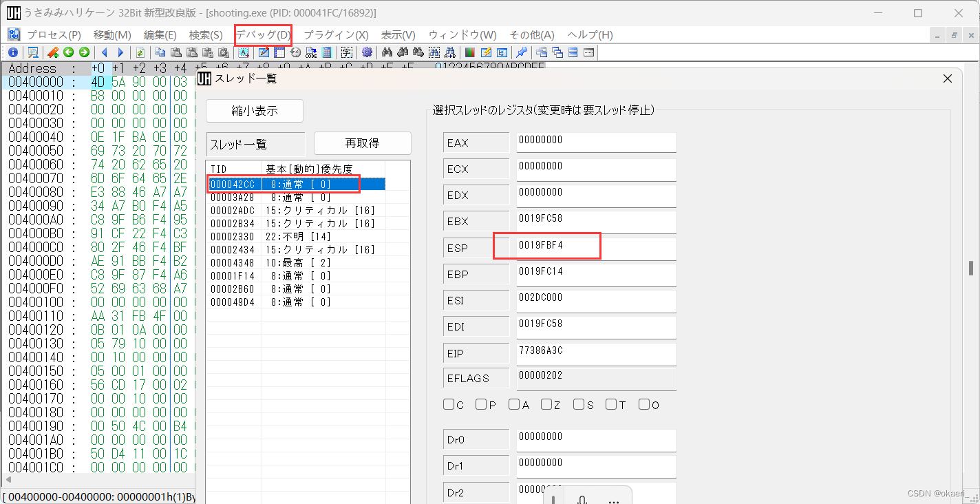Select thread row 000042CC
The image size is (980, 504).
point(296,184)
